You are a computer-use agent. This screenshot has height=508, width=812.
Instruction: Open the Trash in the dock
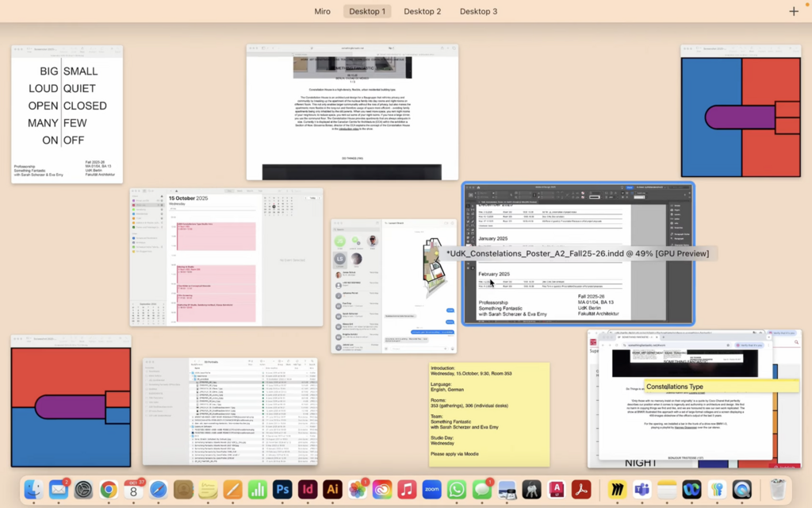[x=778, y=490]
